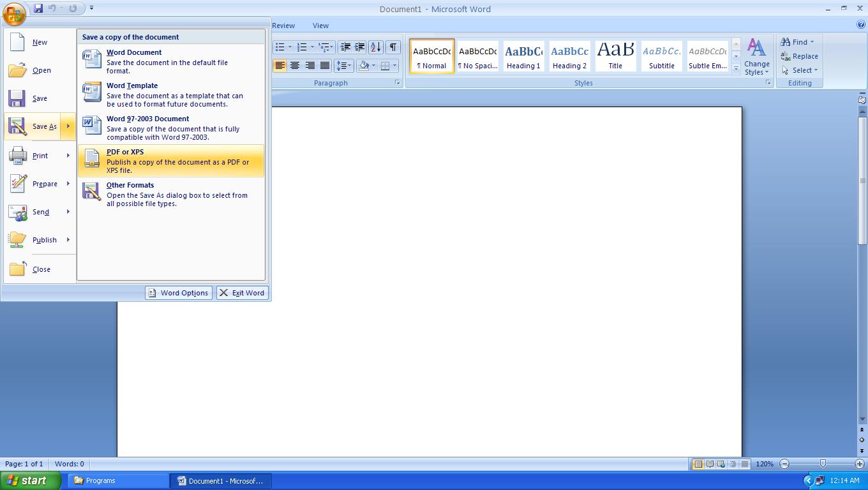
Task: Click the Print printer icon
Action: pos(18,156)
